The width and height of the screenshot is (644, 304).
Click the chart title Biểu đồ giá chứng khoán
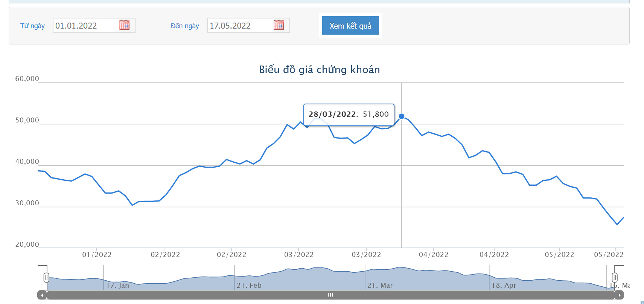[320, 70]
